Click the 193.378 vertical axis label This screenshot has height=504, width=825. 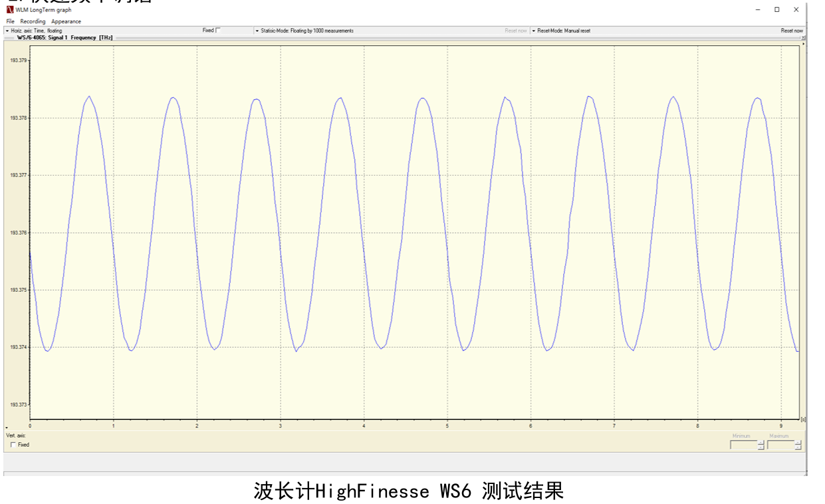(x=18, y=118)
